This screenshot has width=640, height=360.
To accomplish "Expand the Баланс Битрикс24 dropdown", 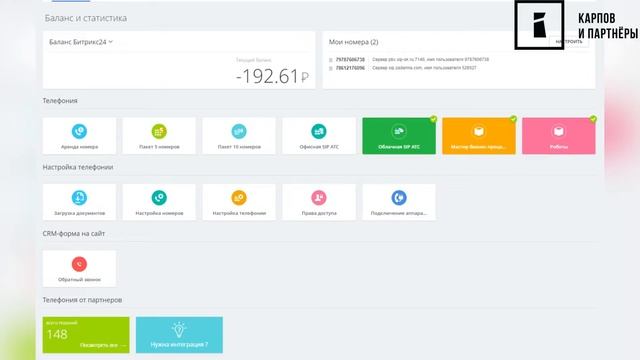I will [81, 42].
